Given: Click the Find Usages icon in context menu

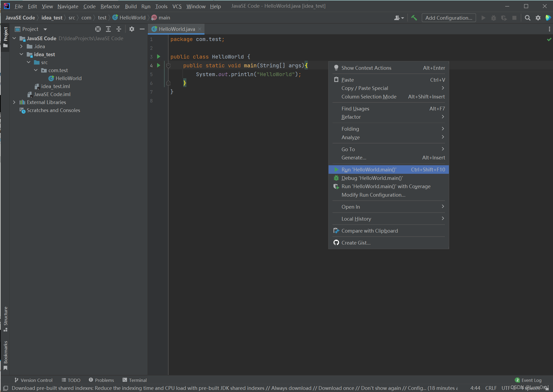Looking at the screenshot, I should [x=356, y=109].
